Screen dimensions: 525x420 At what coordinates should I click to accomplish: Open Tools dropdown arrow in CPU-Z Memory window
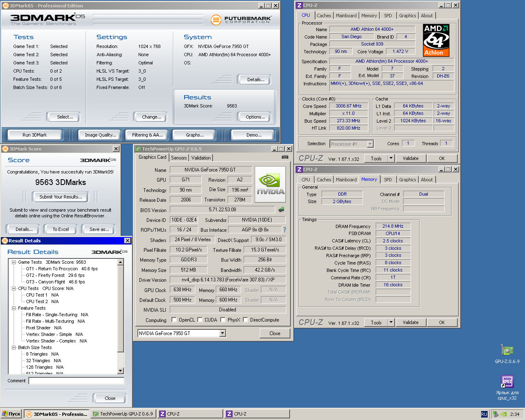click(391, 322)
